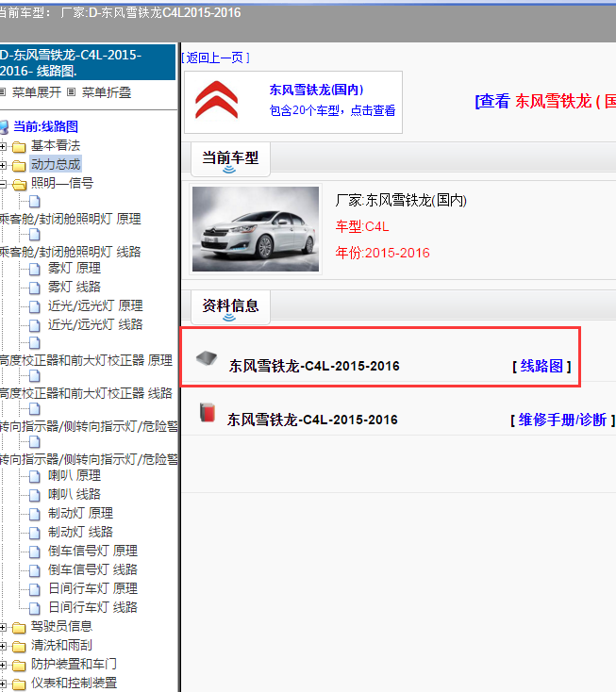Click the 菜单展开 expand-menu icon

(2, 92)
